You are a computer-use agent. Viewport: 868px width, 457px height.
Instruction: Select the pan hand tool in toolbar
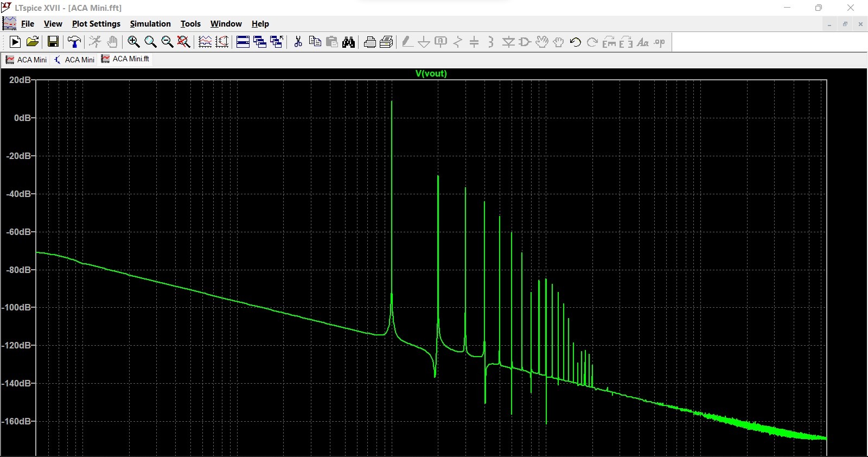[112, 42]
